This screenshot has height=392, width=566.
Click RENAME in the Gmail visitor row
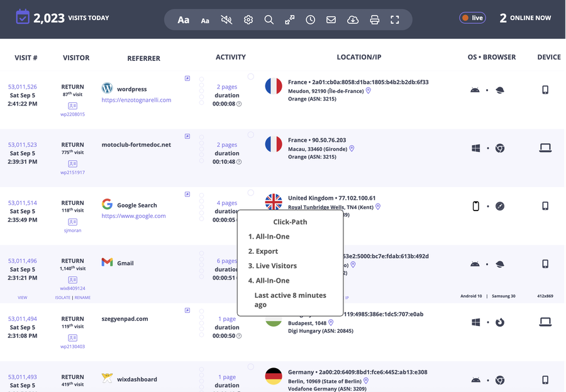click(82, 298)
